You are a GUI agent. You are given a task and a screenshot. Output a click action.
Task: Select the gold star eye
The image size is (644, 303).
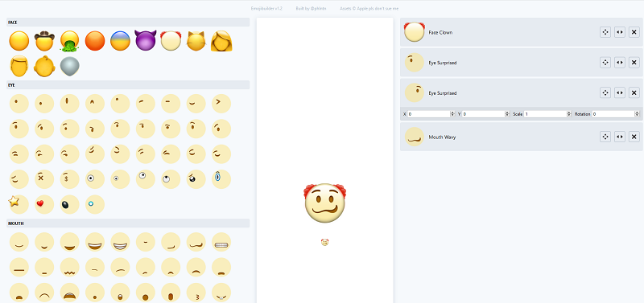pyautogui.click(x=19, y=204)
